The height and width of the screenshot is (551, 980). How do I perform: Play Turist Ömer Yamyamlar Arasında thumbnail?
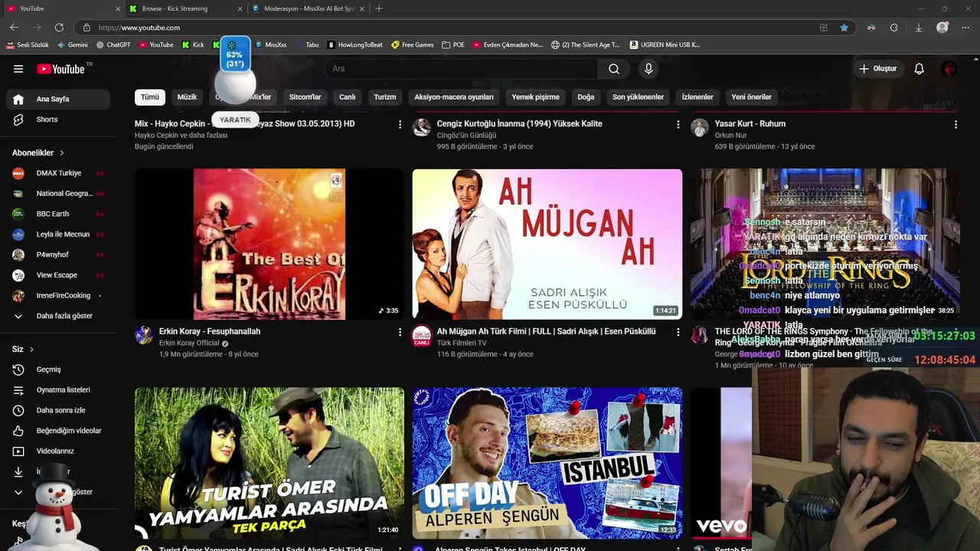coord(269,462)
